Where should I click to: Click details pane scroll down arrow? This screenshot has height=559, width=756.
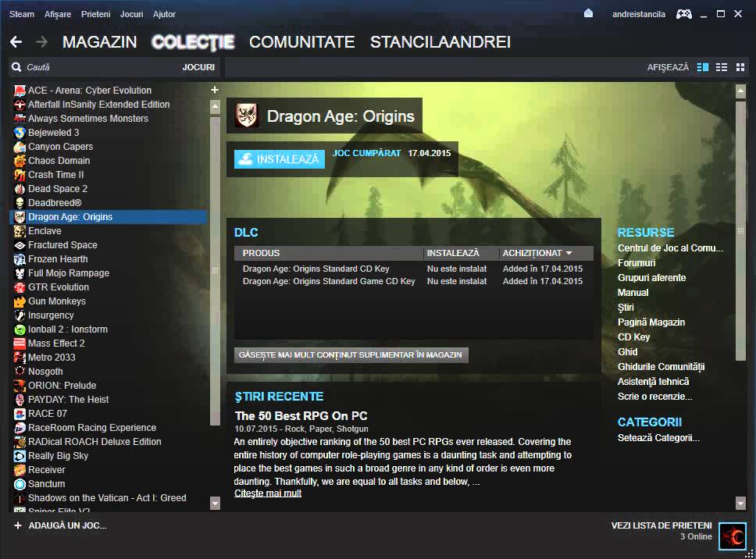point(740,503)
